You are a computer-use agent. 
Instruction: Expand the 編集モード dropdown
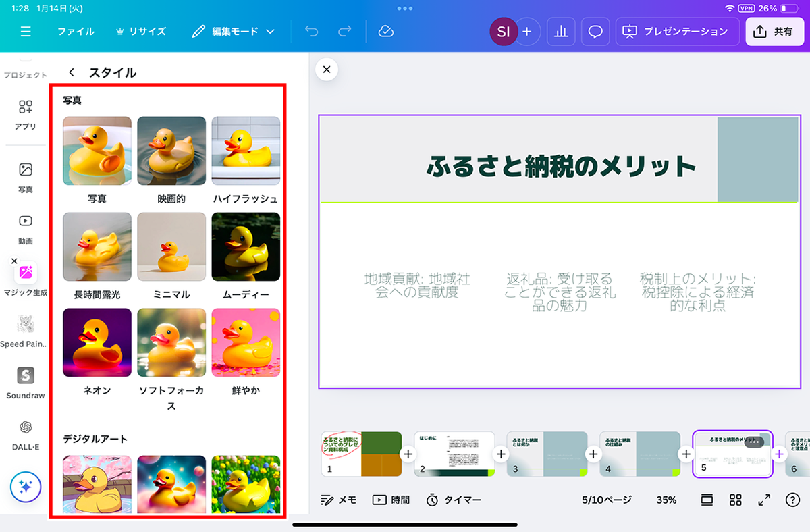click(234, 32)
